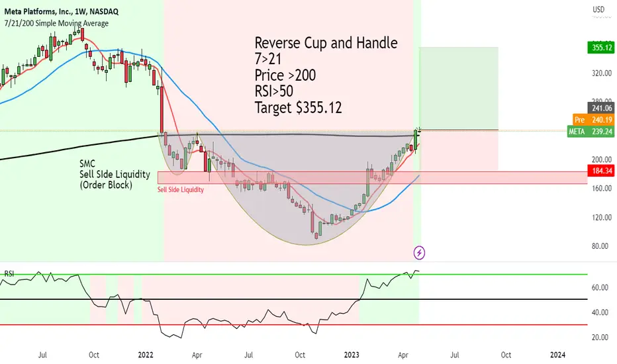Screen dimensions: 617x364
Task: Click the green META 239.24 price label
Action: pyautogui.click(x=591, y=132)
